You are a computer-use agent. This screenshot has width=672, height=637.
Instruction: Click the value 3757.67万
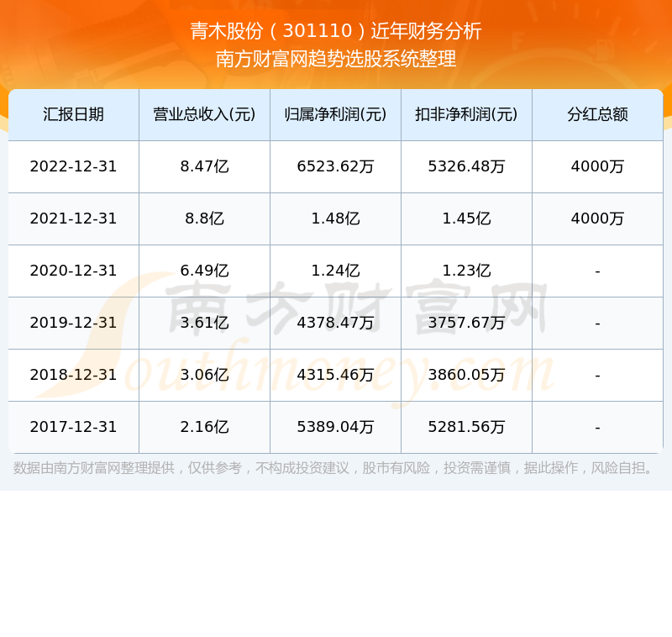click(466, 324)
